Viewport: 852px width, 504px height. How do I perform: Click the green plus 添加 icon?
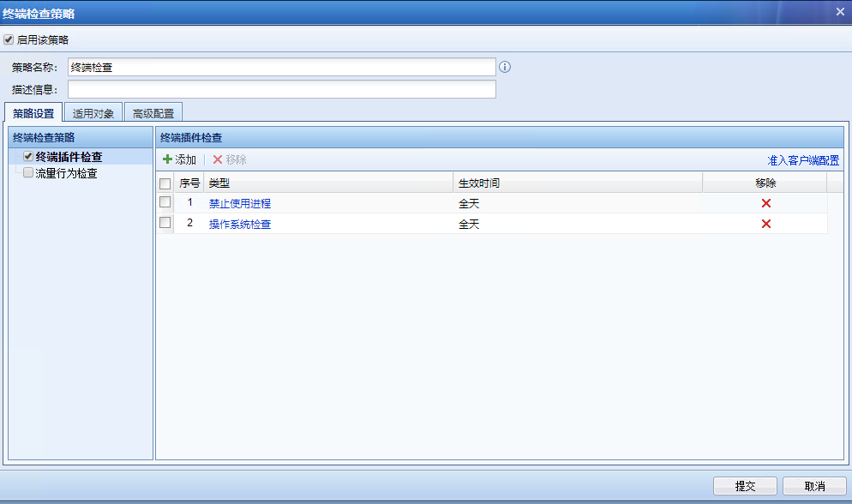point(168,160)
